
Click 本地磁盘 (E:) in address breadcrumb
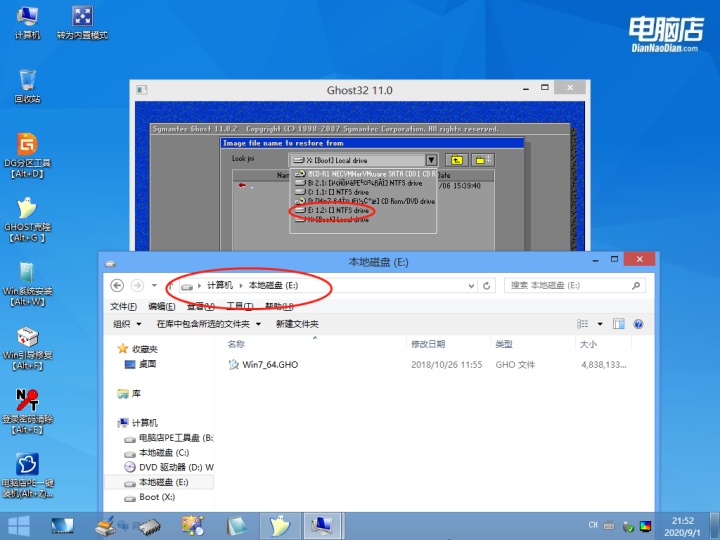pos(273,286)
